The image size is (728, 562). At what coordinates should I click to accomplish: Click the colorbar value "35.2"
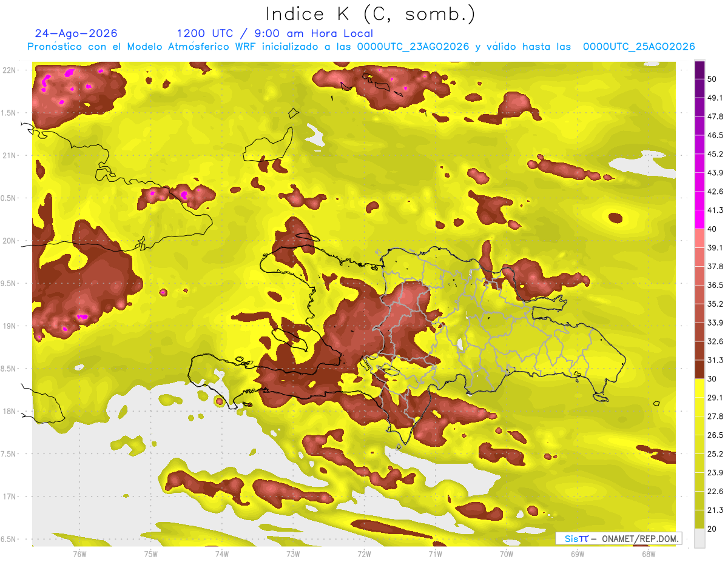coord(715,304)
